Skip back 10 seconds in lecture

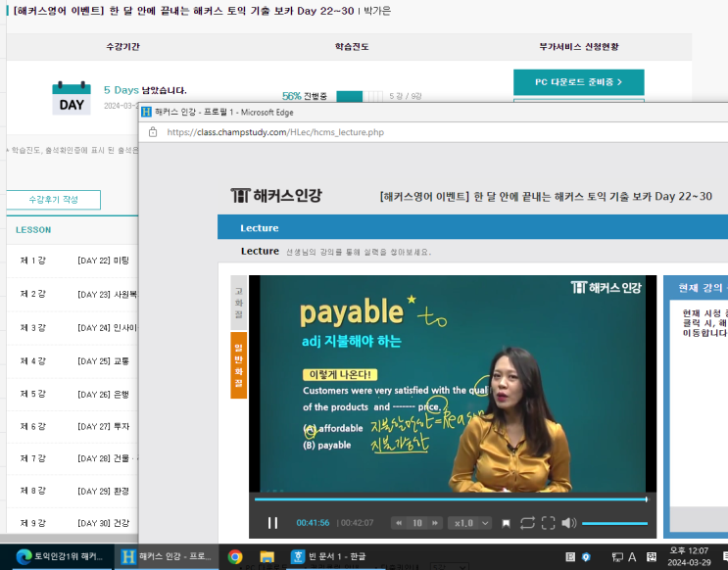pos(399,523)
